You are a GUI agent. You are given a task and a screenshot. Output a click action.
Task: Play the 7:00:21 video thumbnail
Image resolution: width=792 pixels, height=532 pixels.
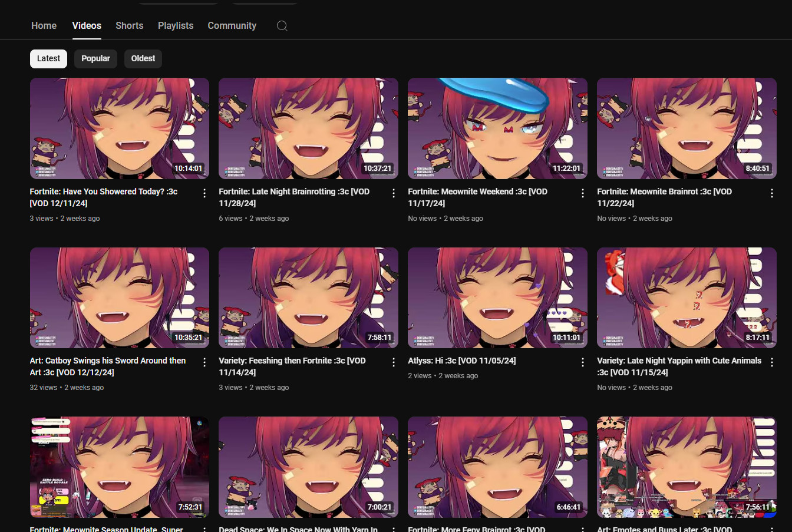pos(308,467)
